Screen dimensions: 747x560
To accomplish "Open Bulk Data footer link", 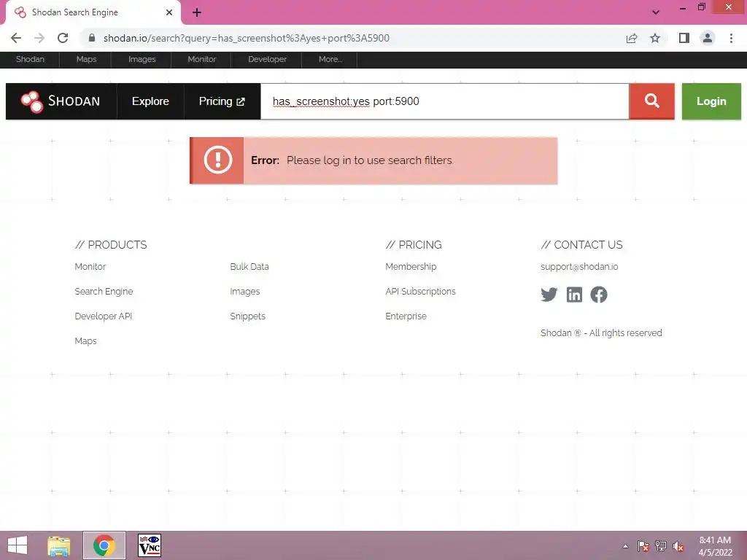I will [249, 267].
